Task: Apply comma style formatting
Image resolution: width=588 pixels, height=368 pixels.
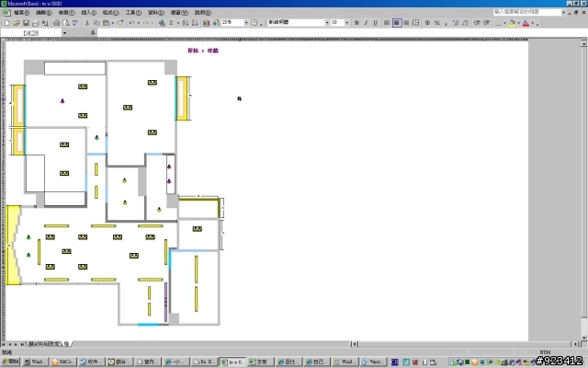Action: (446, 23)
